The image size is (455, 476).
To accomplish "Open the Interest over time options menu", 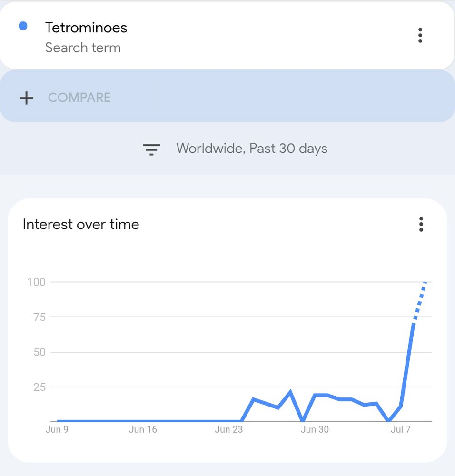I will 421,224.
